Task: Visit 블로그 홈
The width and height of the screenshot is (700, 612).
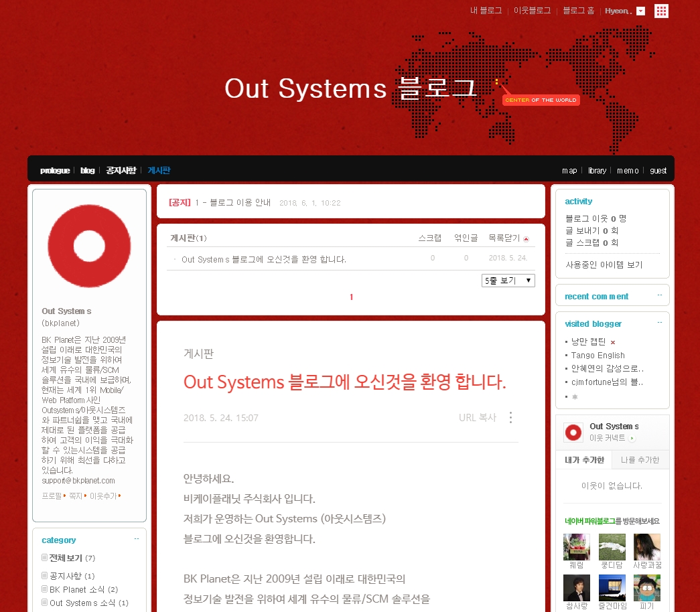Action: click(x=579, y=11)
